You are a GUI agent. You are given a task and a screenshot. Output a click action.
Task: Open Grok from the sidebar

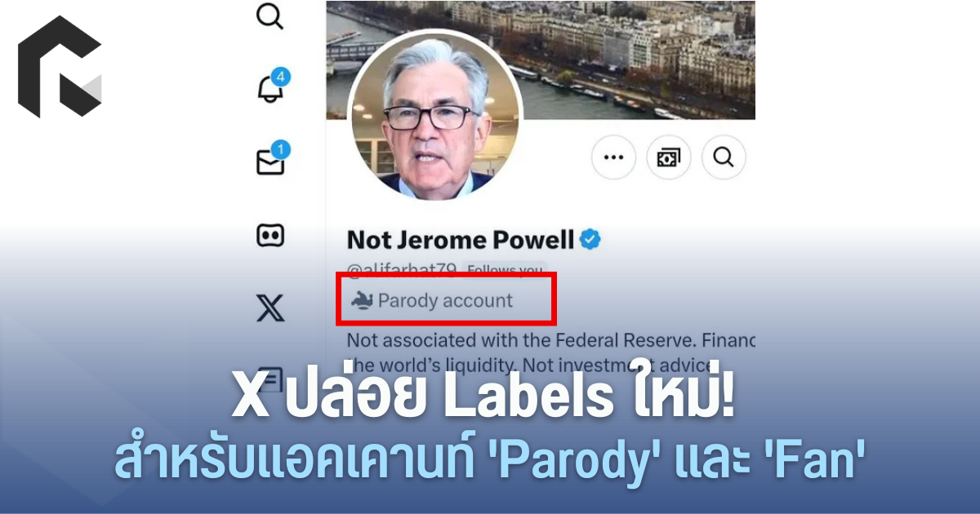[270, 236]
